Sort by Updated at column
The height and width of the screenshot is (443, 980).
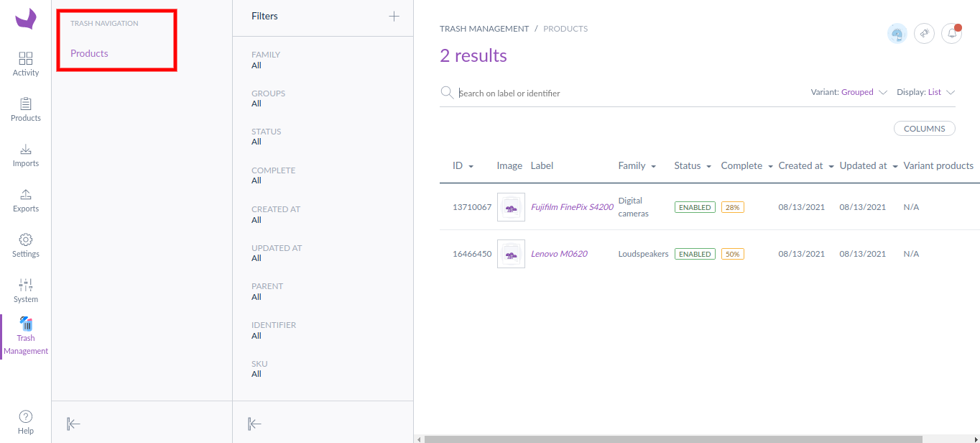869,165
